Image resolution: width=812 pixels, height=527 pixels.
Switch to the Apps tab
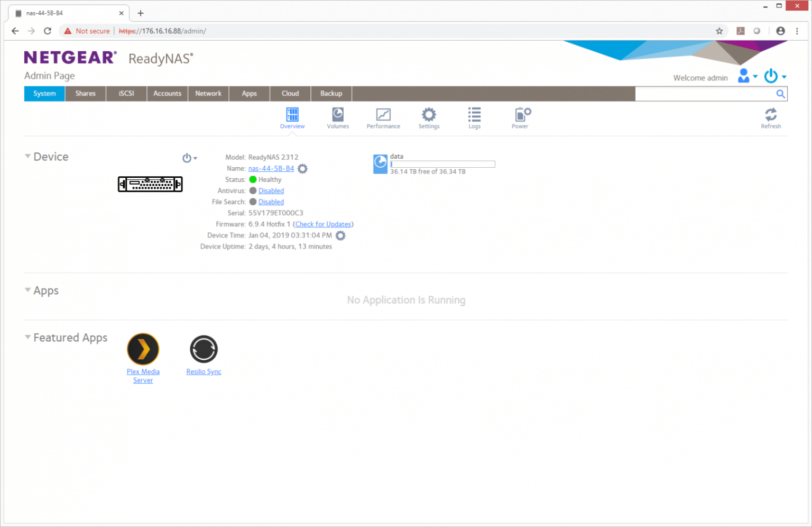click(250, 94)
